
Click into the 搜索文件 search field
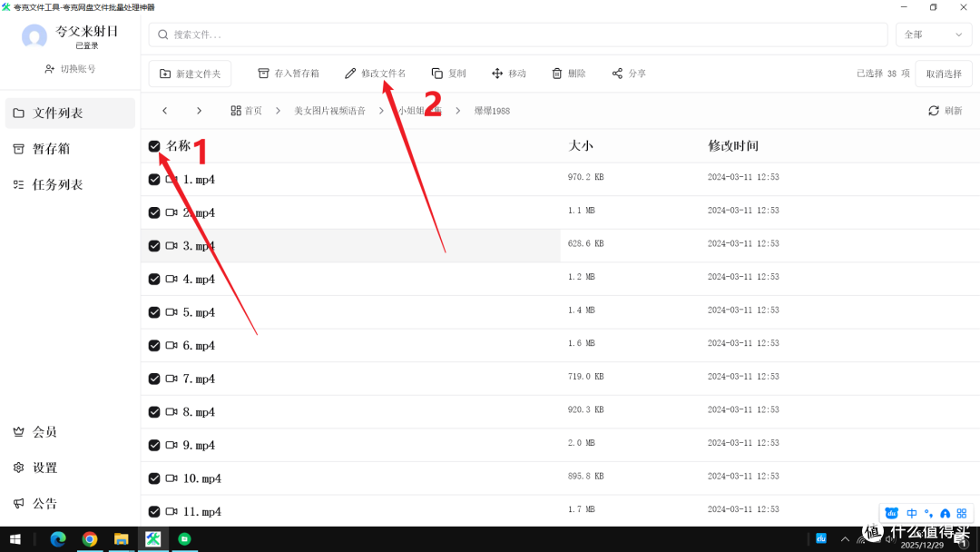[518, 35]
